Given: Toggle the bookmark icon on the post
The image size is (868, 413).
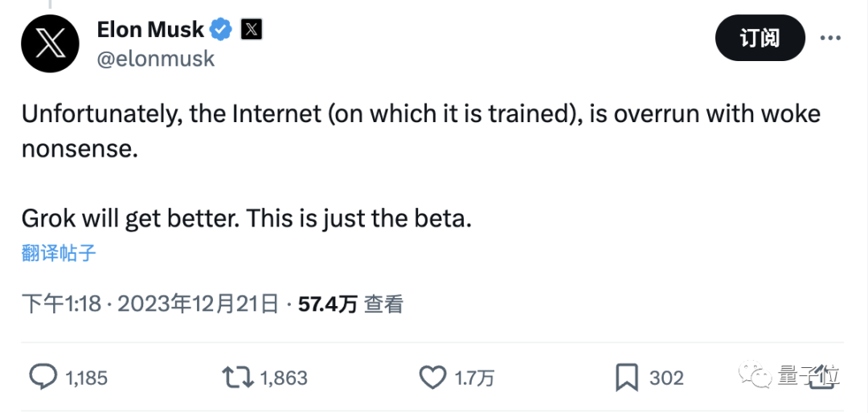Looking at the screenshot, I should coord(627,377).
